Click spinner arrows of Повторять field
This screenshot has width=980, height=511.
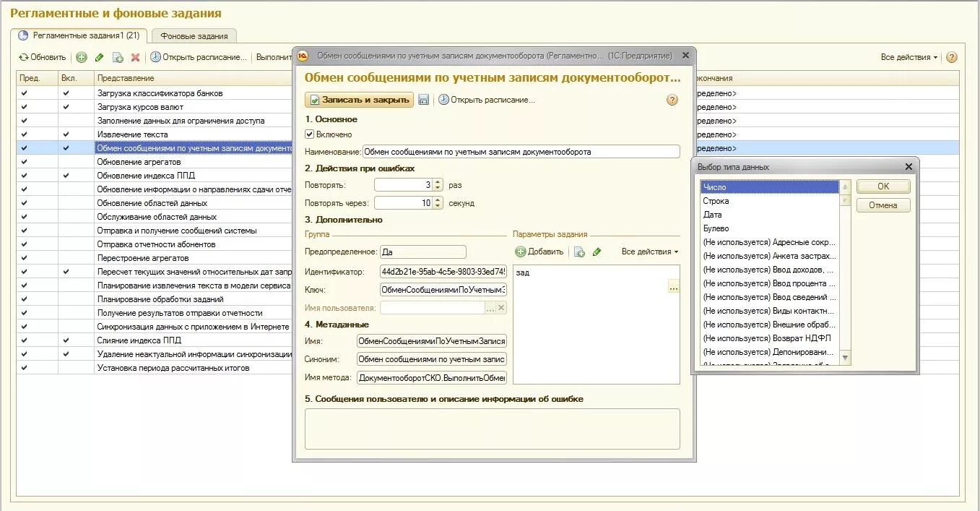437,185
